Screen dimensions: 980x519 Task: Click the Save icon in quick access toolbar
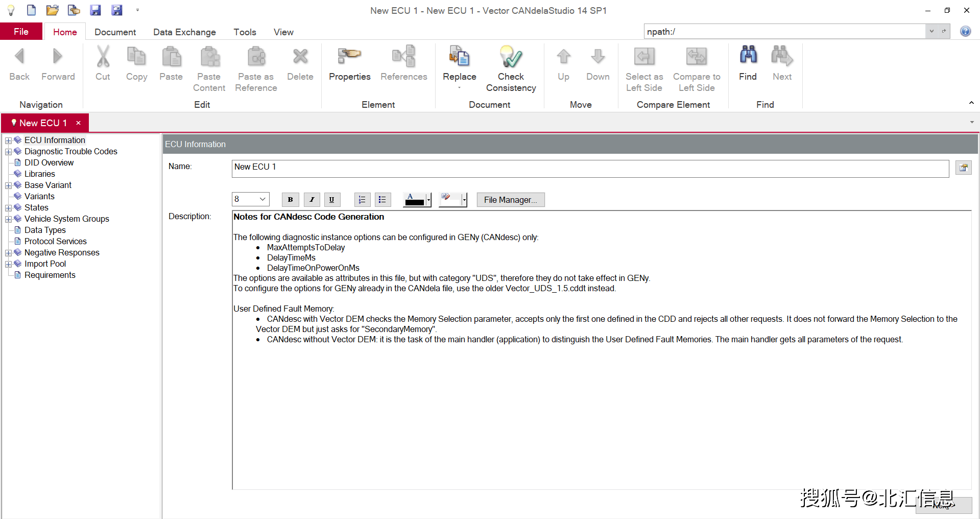coord(95,10)
